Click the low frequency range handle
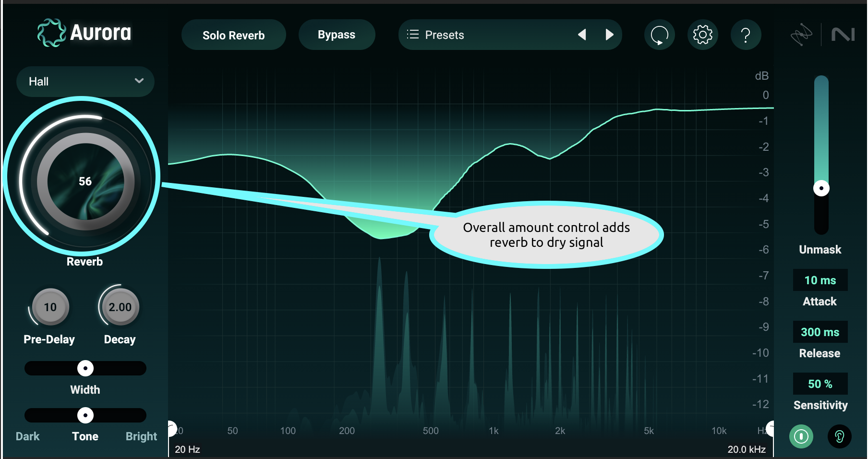This screenshot has height=459, width=868. (x=172, y=429)
